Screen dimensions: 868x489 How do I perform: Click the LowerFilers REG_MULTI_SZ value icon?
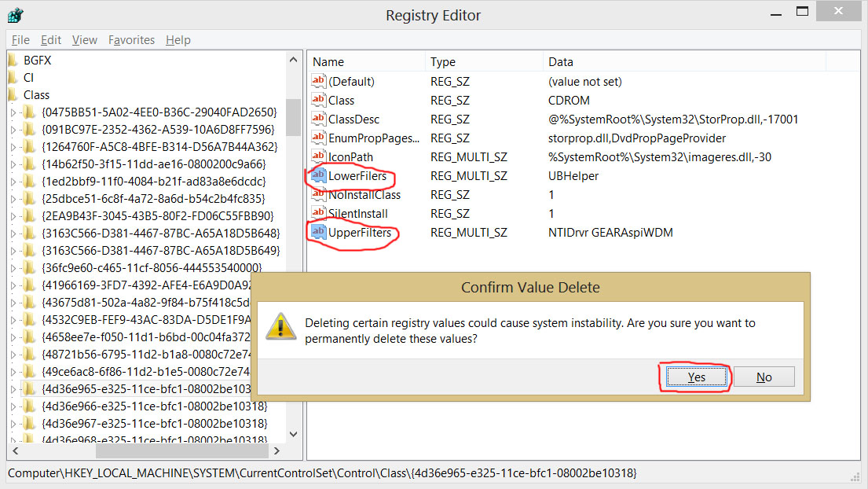[319, 175]
